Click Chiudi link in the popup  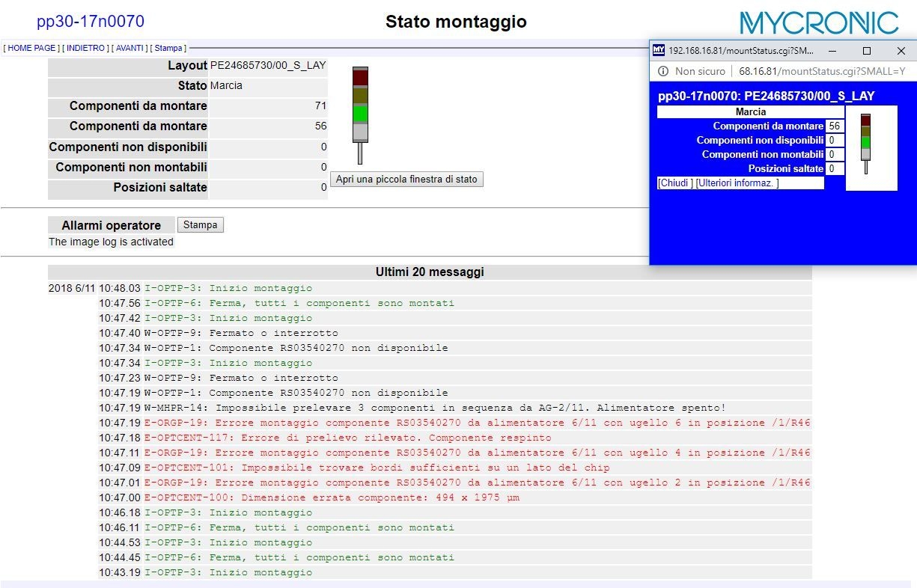pyautogui.click(x=674, y=183)
